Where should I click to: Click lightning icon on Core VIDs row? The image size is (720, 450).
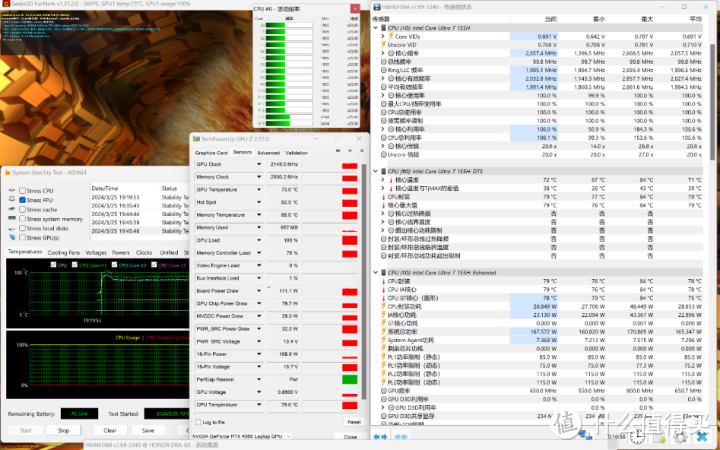(x=391, y=36)
